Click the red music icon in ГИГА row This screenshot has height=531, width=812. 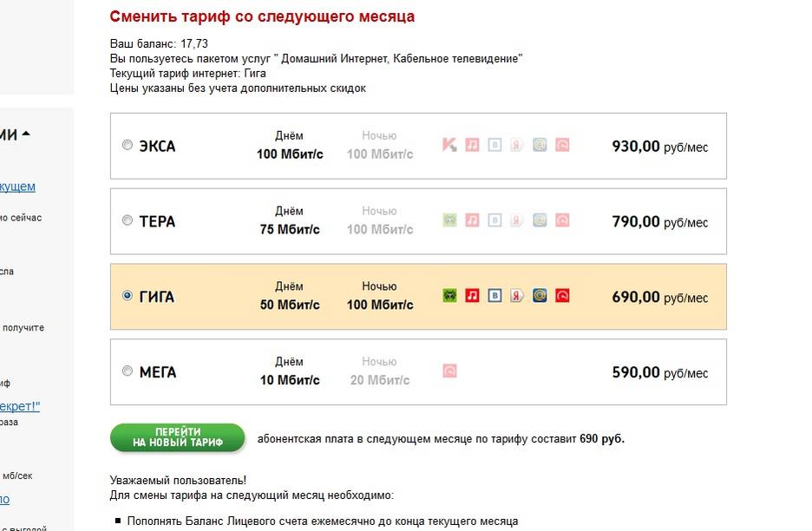(472, 296)
